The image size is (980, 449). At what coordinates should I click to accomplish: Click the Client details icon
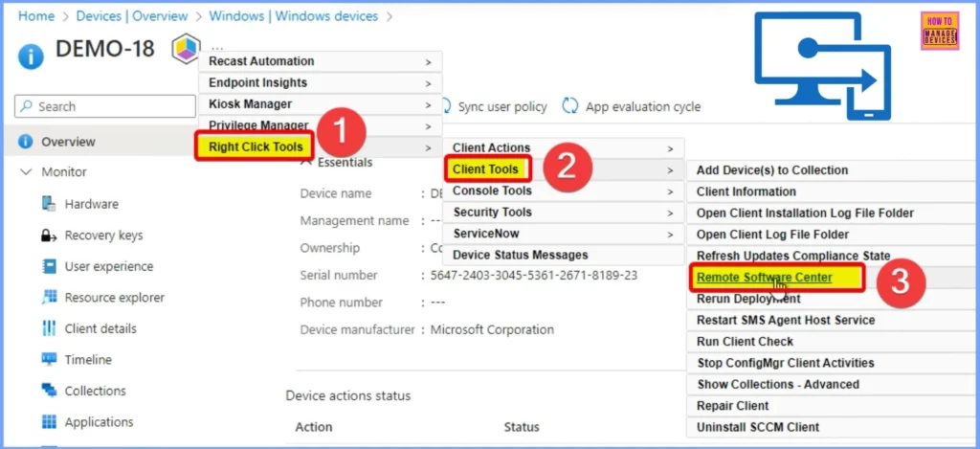[x=49, y=328]
